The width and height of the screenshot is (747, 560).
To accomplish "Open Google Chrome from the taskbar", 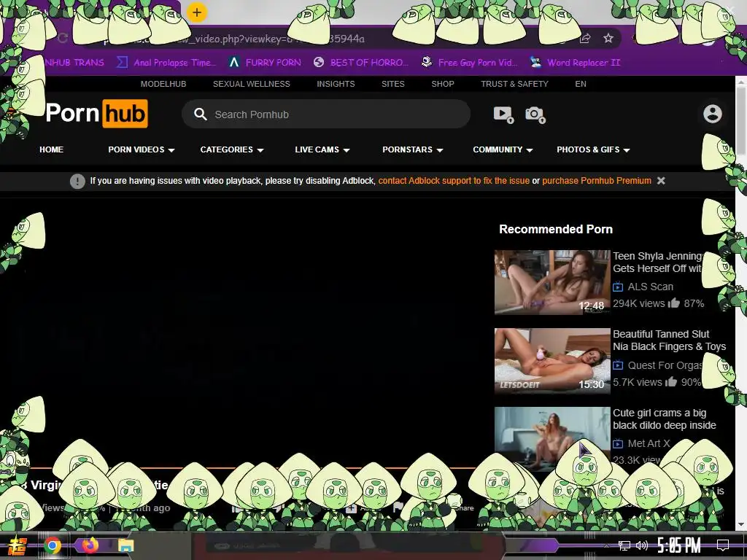I will [53, 545].
